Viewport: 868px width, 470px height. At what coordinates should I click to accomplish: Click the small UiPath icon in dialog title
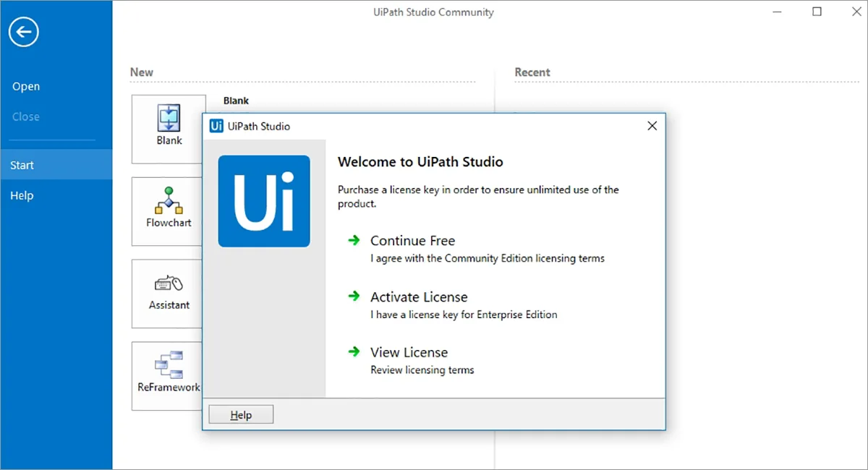(x=216, y=126)
